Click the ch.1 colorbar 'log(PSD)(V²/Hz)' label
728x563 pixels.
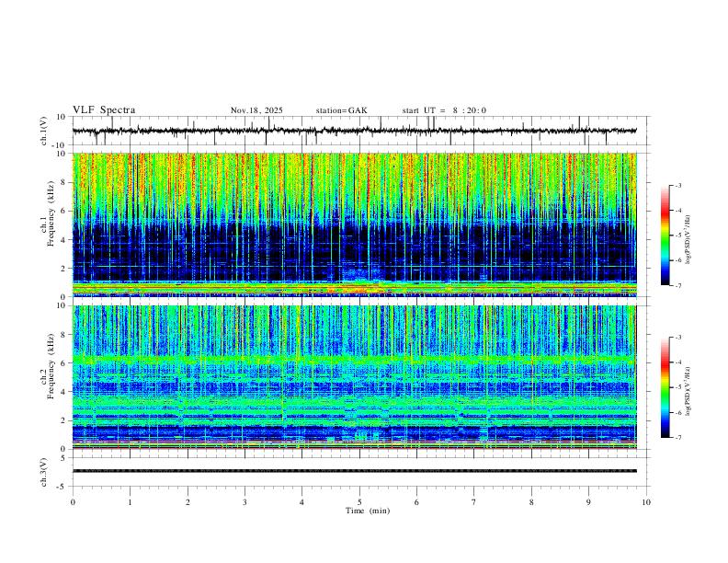click(x=688, y=240)
